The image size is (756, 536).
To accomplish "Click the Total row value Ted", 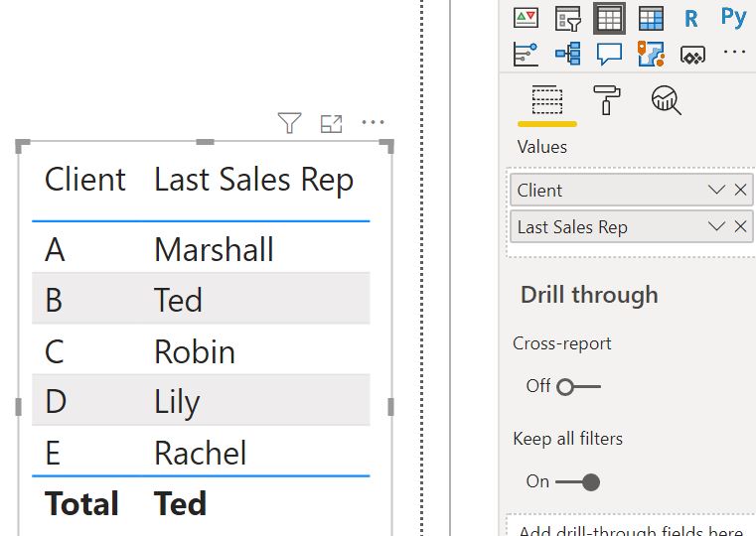I will click(180, 503).
